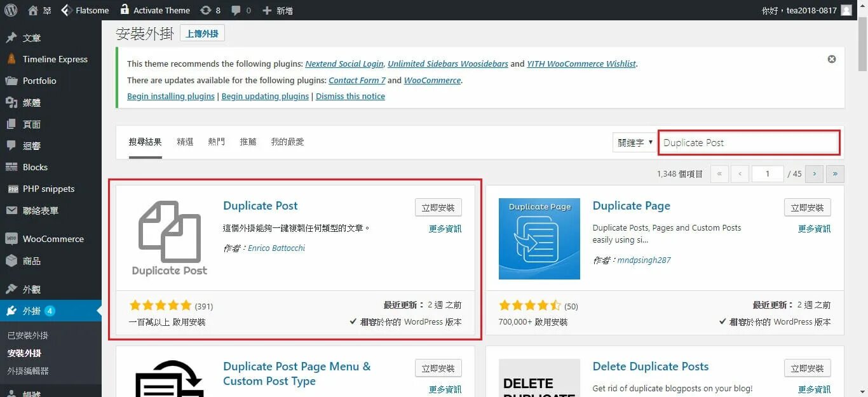Go to 已安裝外掛 installed plugins

[x=27, y=335]
